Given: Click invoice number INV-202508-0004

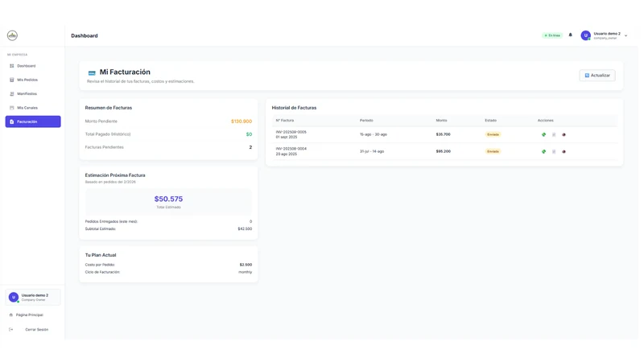Looking at the screenshot, I should 291,149.
